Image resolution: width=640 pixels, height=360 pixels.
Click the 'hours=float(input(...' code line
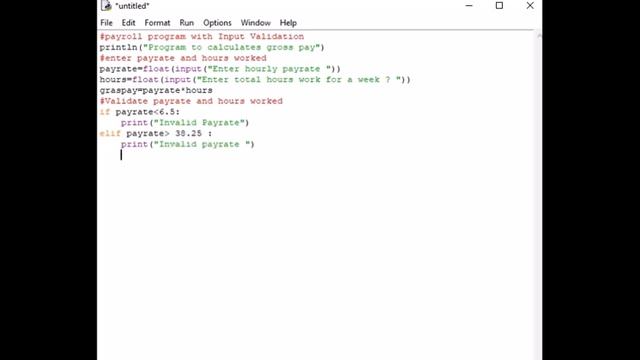255,80
